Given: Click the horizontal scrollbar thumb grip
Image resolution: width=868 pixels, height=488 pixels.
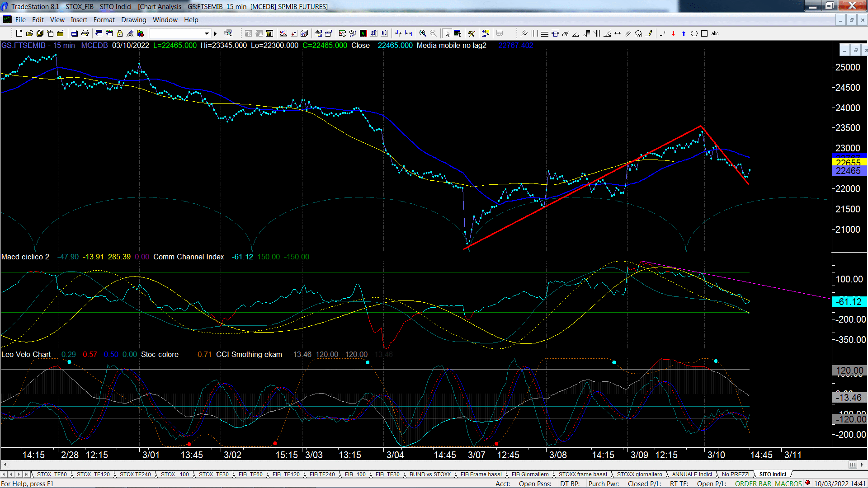Looking at the screenshot, I should pyautogui.click(x=852, y=465).
